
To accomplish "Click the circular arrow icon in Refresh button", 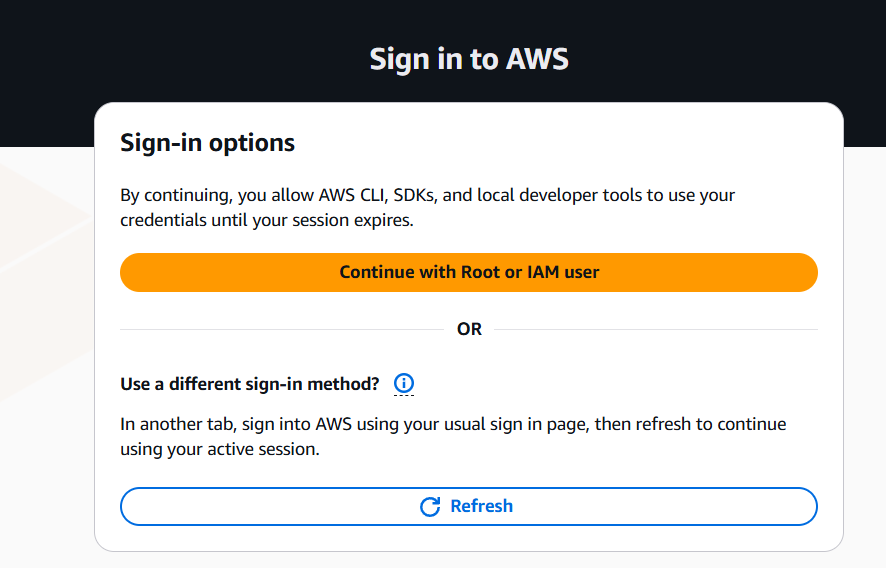I will (430, 507).
